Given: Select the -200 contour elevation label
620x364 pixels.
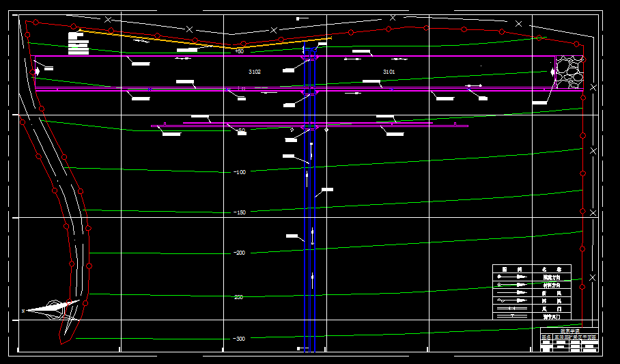Looking at the screenshot, I should pyautogui.click(x=239, y=253).
